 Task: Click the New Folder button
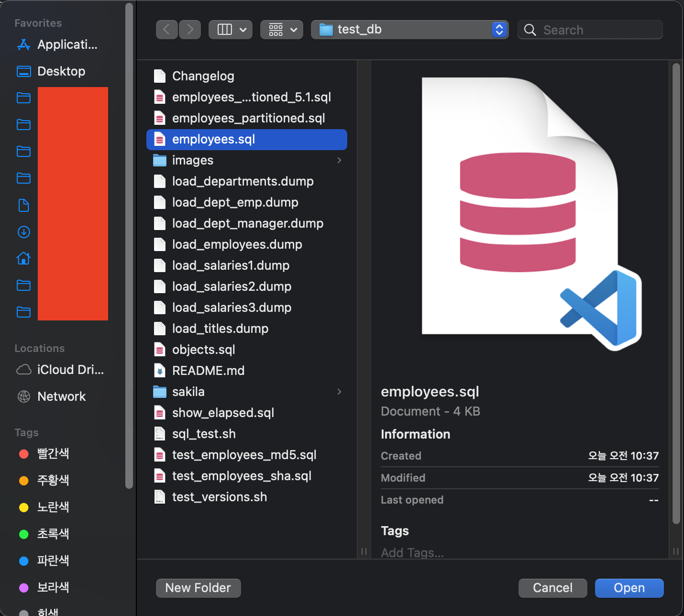click(x=198, y=588)
